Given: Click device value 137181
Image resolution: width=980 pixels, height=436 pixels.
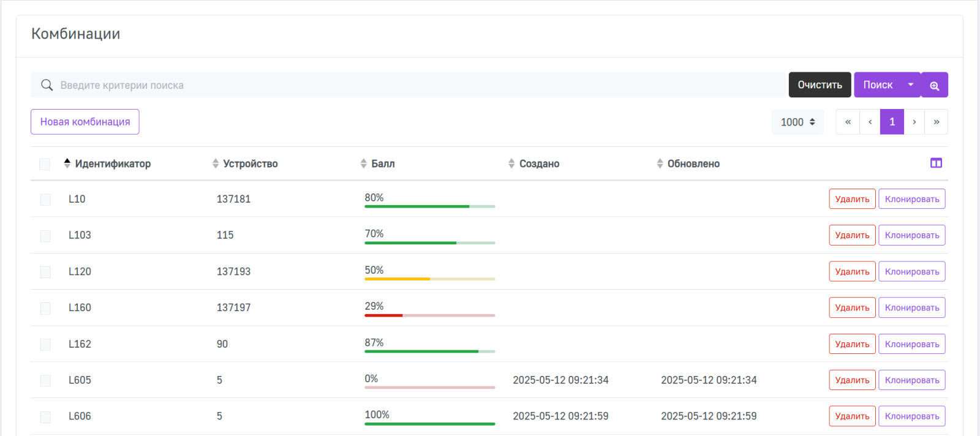Looking at the screenshot, I should point(233,199).
